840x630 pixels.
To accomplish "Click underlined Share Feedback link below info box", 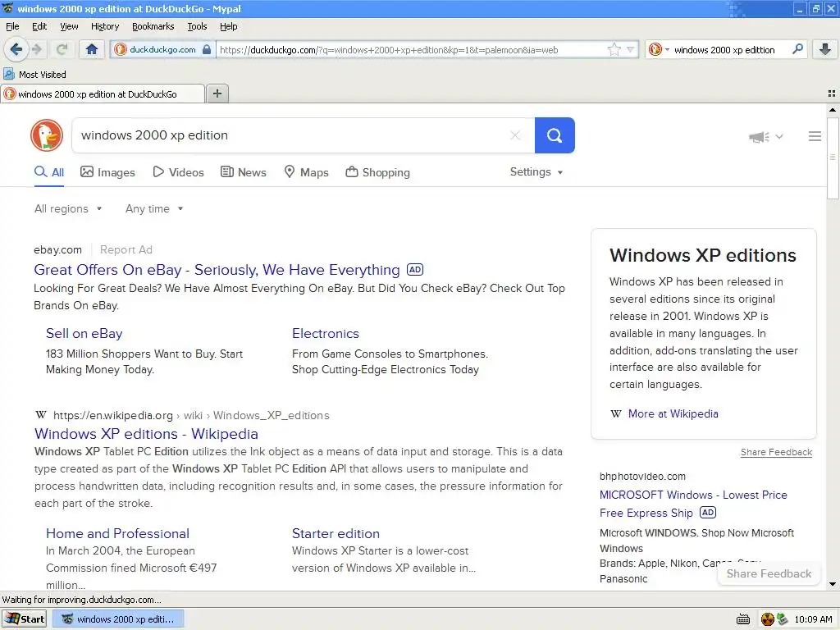I will click(x=776, y=452).
